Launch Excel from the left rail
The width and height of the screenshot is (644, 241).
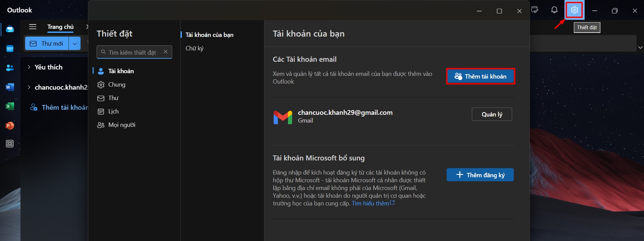(x=10, y=106)
